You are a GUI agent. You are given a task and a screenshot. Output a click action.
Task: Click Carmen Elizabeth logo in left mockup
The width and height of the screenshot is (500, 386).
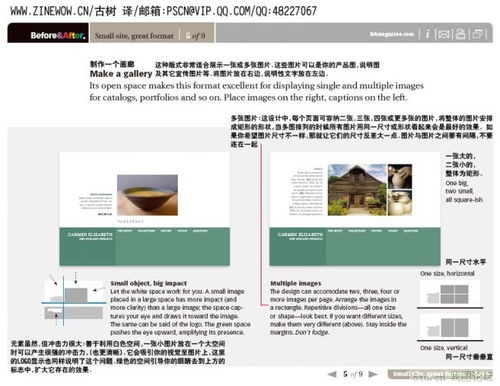point(90,236)
